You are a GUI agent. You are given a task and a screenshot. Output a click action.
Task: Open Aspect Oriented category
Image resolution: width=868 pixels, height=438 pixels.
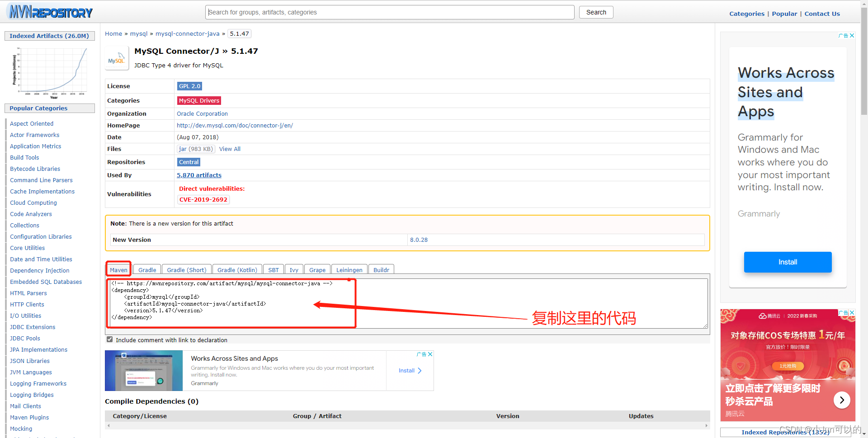32,124
